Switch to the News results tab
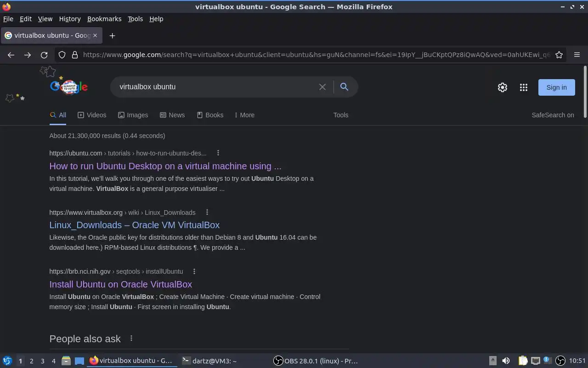This screenshot has width=588, height=368. tap(172, 115)
